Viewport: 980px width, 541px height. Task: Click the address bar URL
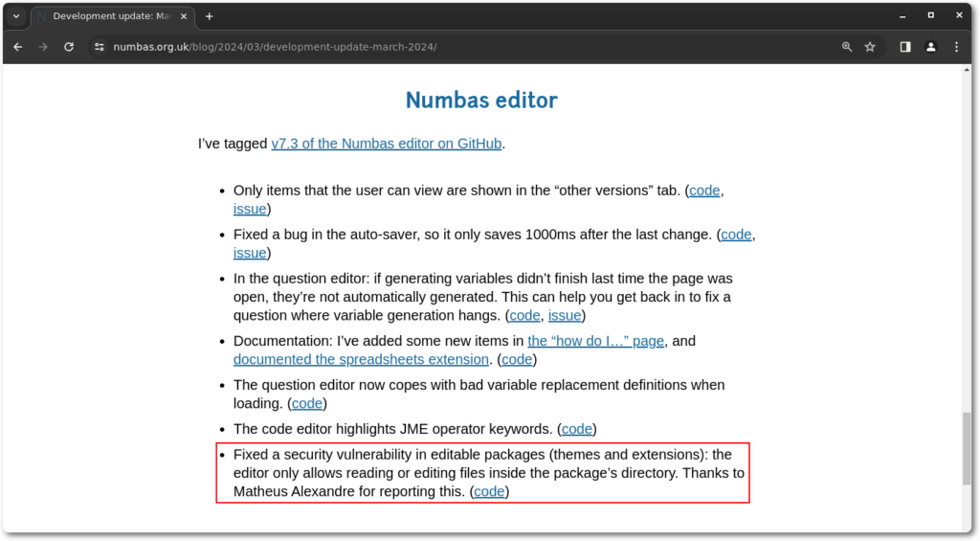[278, 47]
